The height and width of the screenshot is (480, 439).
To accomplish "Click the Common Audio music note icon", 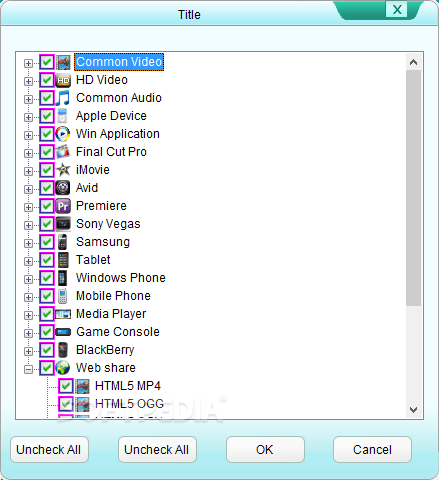I will 63,98.
